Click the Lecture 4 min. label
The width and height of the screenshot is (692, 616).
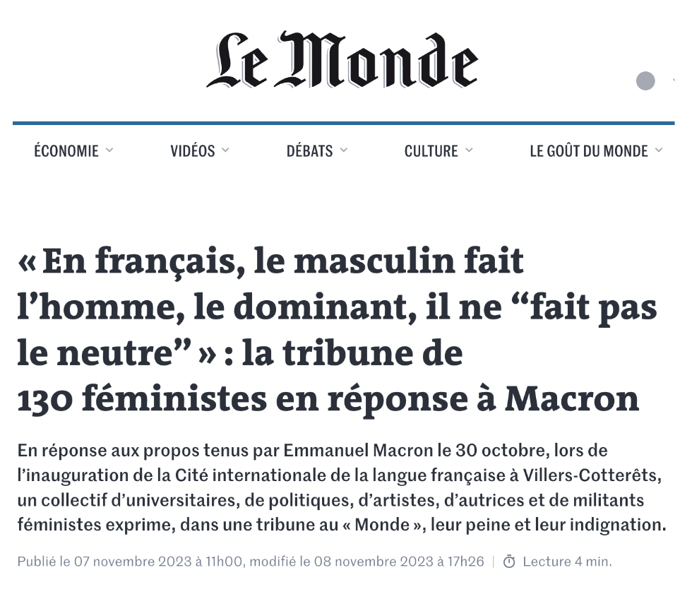coord(567,561)
